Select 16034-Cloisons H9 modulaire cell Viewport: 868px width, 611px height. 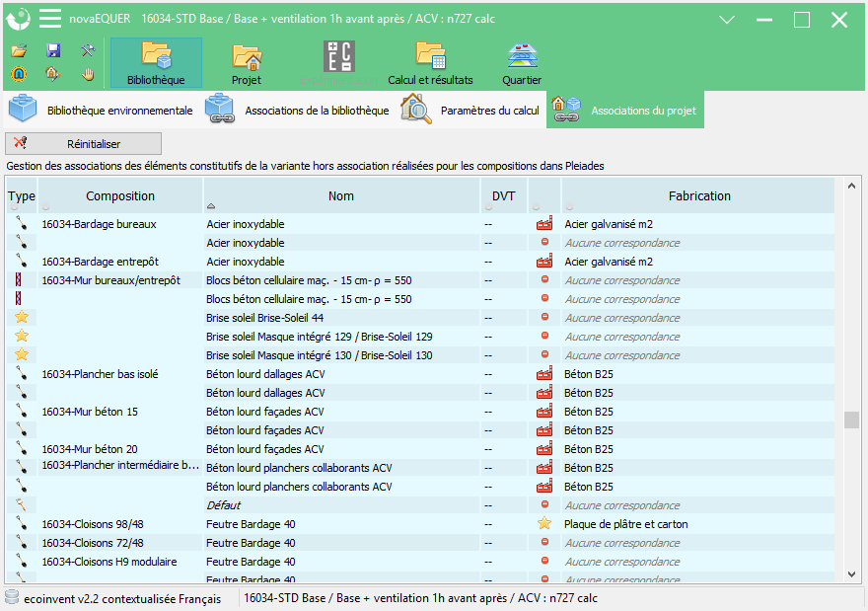click(x=120, y=562)
